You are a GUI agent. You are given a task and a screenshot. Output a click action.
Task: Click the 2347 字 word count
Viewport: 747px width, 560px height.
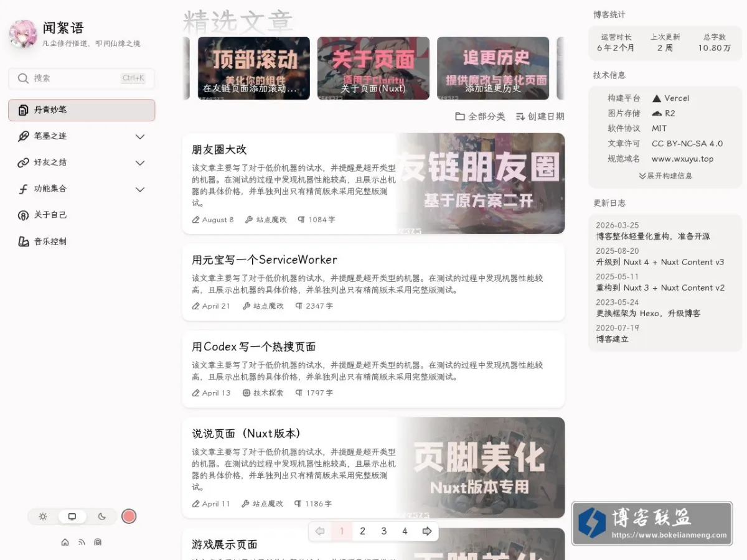click(x=314, y=306)
